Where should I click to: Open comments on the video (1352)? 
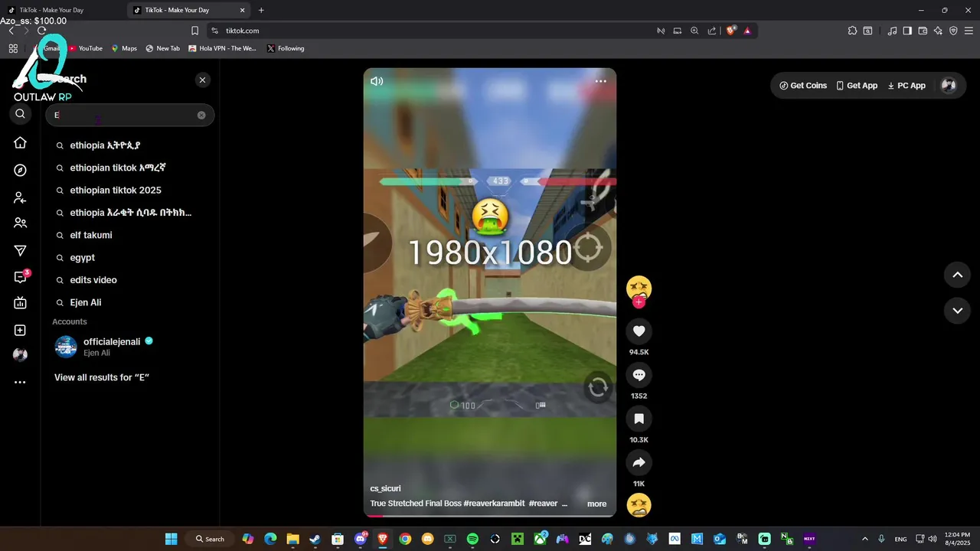tap(639, 375)
